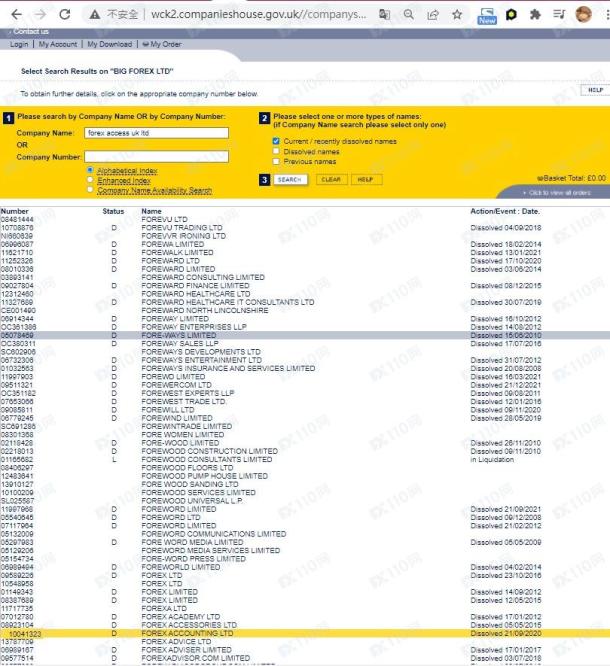Click the CLEAR button
Viewport: 610px width, 666px height.
[x=331, y=180]
